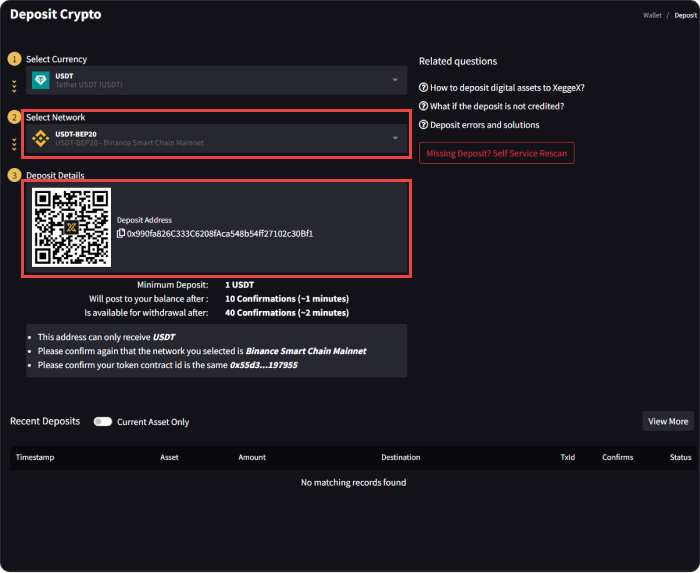
Task: Toggle the Current Asset Only switch
Action: [x=103, y=422]
